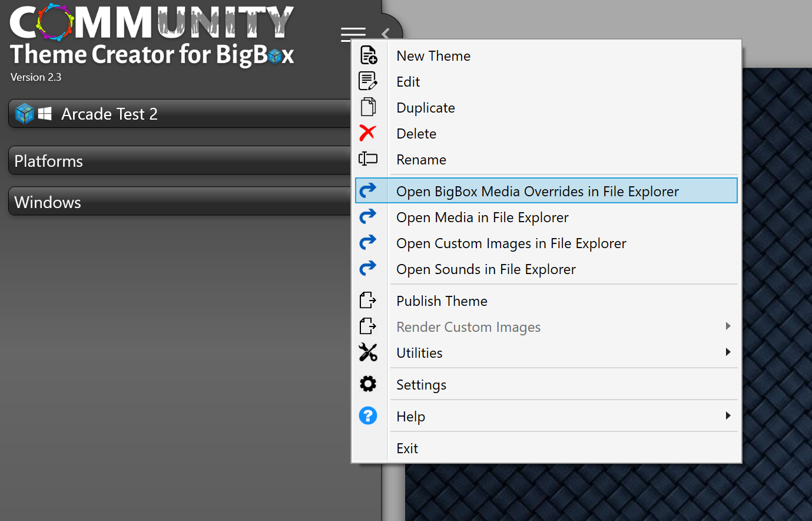Click arrow icon beside Open Custom Images

pyautogui.click(x=368, y=242)
